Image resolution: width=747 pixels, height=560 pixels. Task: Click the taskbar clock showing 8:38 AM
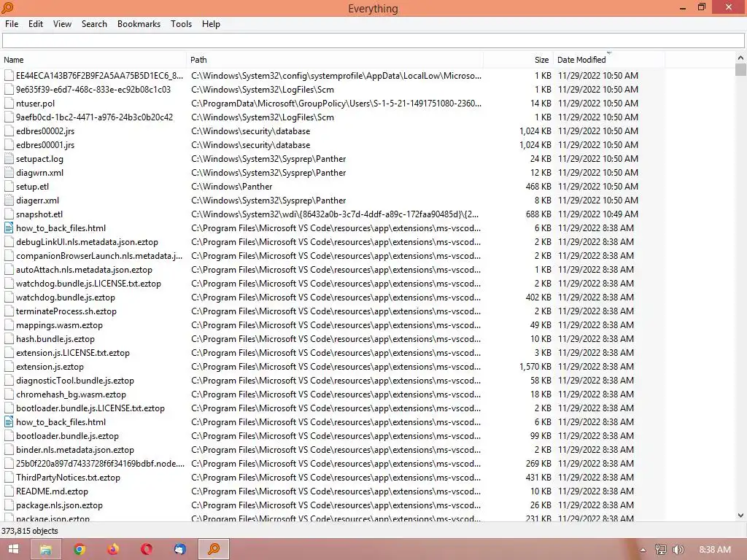[715, 550]
